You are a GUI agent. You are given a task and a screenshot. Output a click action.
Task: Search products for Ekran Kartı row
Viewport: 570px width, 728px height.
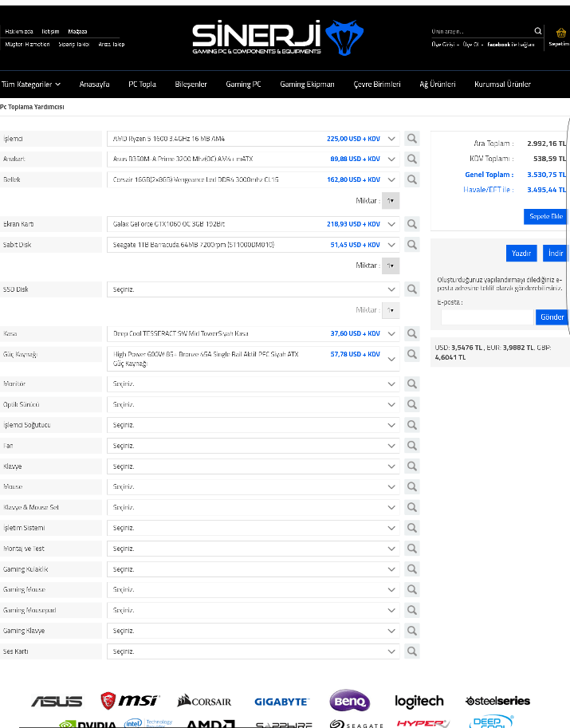[x=411, y=224]
